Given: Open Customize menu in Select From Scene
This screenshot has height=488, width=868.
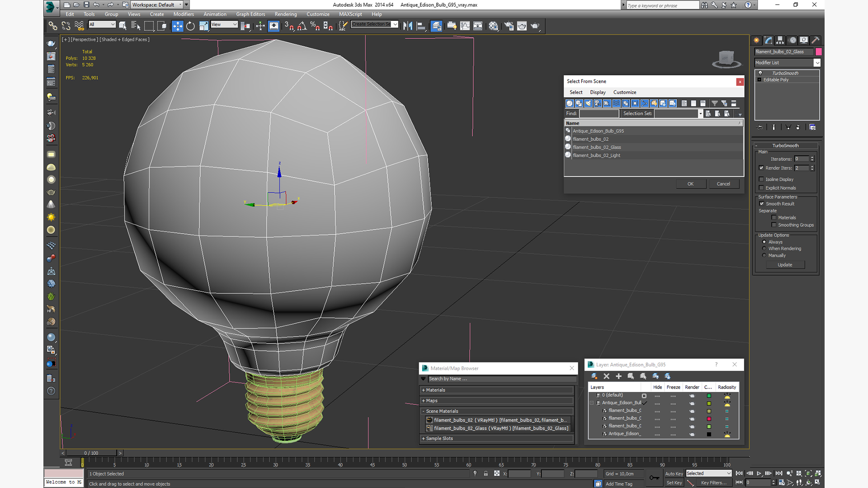Looking at the screenshot, I should coord(625,92).
